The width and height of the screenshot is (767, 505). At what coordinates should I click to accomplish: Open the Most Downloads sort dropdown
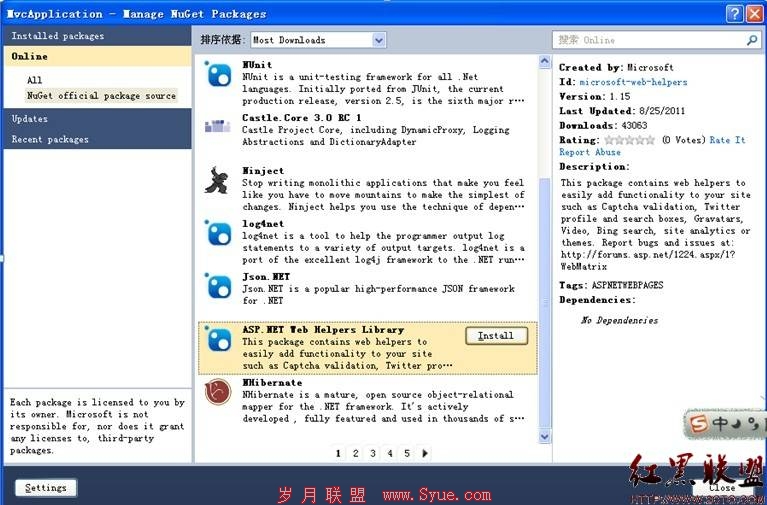tap(318, 40)
